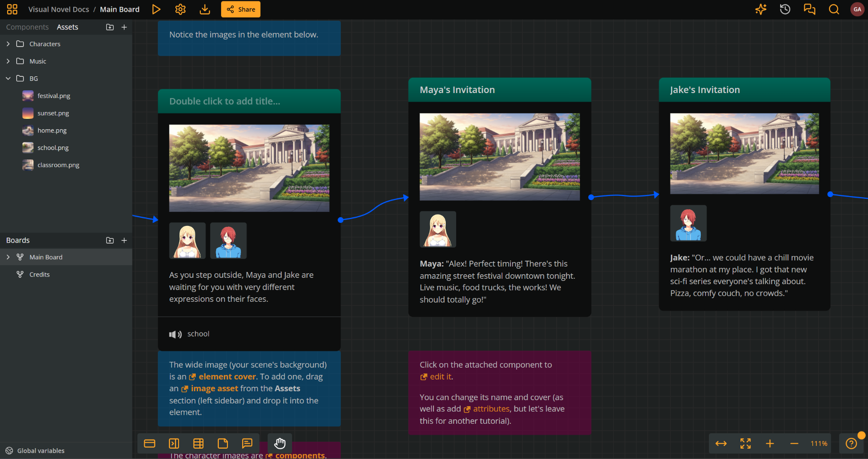Select the Credits board
Screen dimensions: 868x459
[x=39, y=275]
